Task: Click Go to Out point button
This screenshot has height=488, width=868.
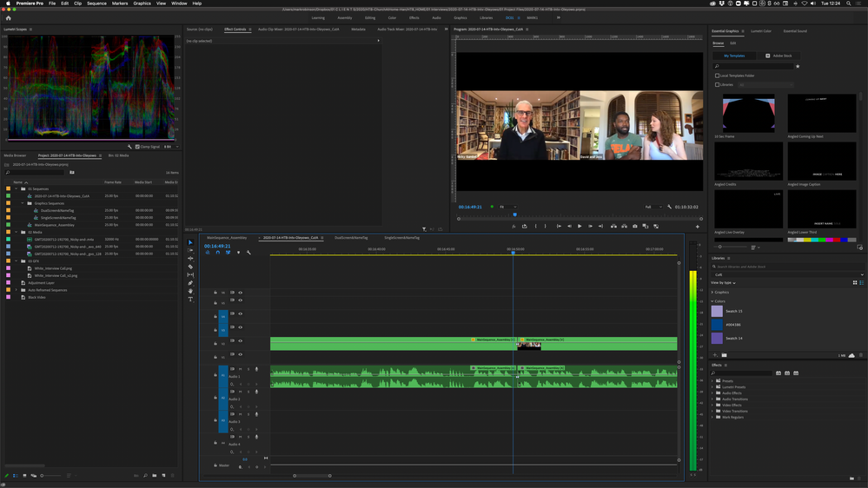Action: coord(600,227)
